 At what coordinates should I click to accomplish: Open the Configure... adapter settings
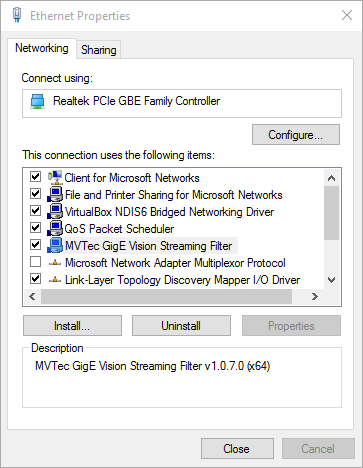(296, 135)
